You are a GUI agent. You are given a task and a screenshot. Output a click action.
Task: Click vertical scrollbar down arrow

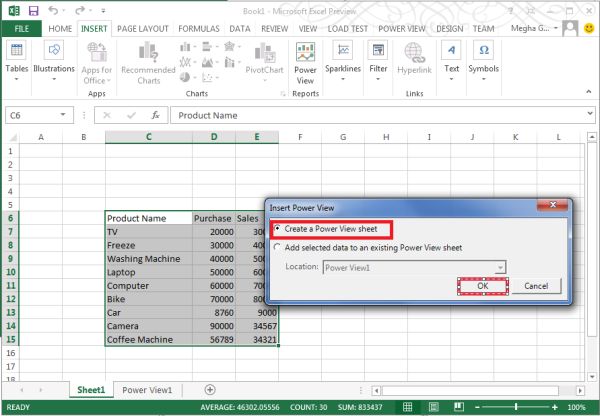pyautogui.click(x=592, y=377)
